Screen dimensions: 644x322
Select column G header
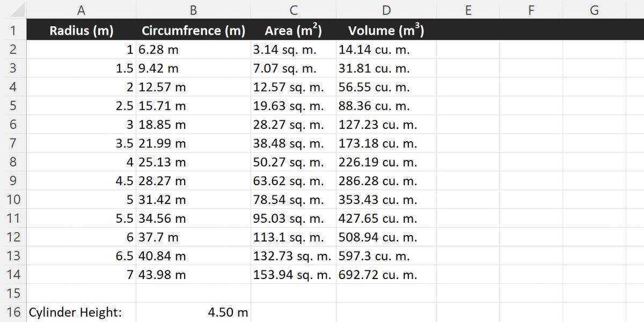(594, 9)
